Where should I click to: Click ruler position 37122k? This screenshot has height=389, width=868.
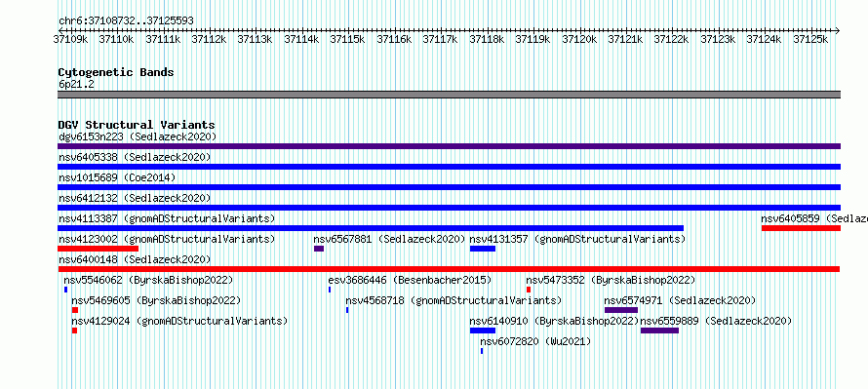pyautogui.click(x=672, y=39)
